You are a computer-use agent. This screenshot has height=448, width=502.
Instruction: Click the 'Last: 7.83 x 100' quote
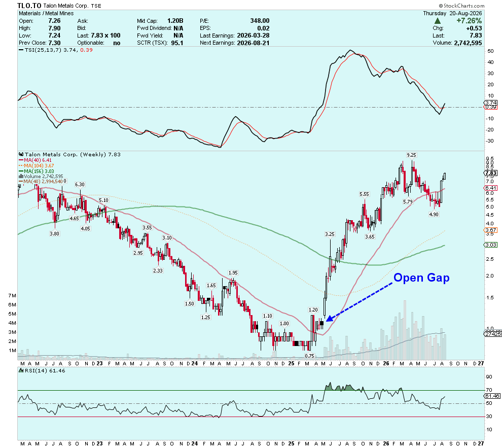[99, 36]
